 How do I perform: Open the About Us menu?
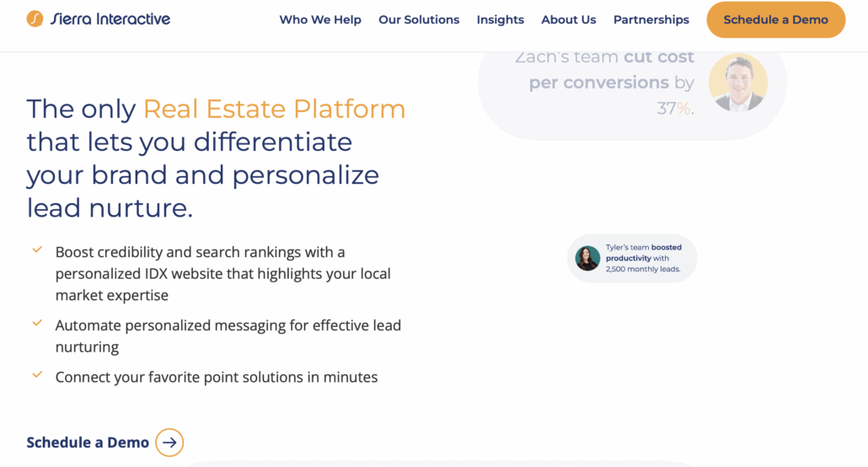569,20
